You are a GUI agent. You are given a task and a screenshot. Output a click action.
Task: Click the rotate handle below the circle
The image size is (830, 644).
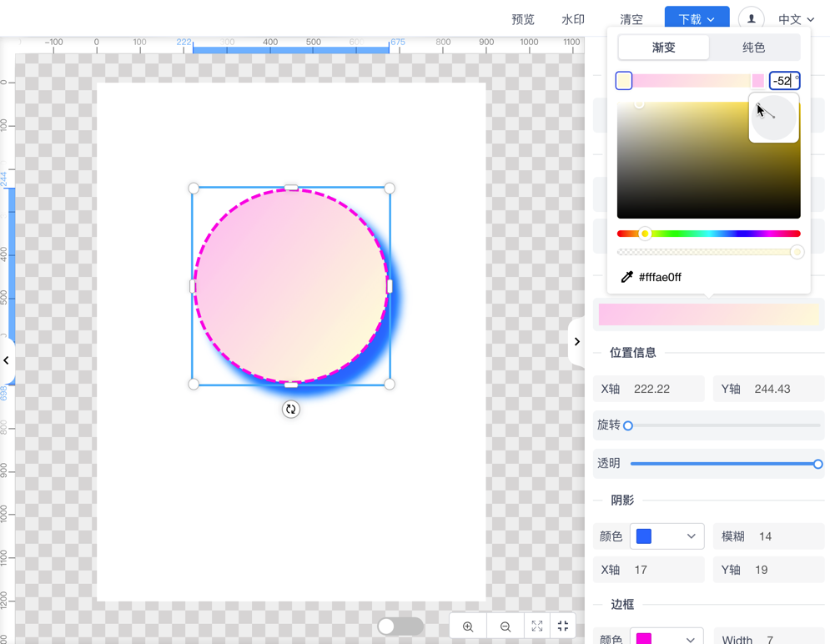point(290,409)
